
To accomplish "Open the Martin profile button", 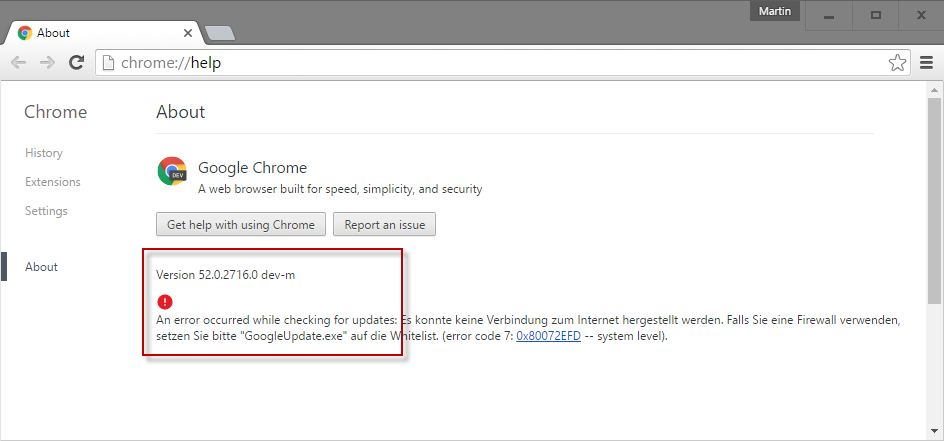I will tap(775, 11).
